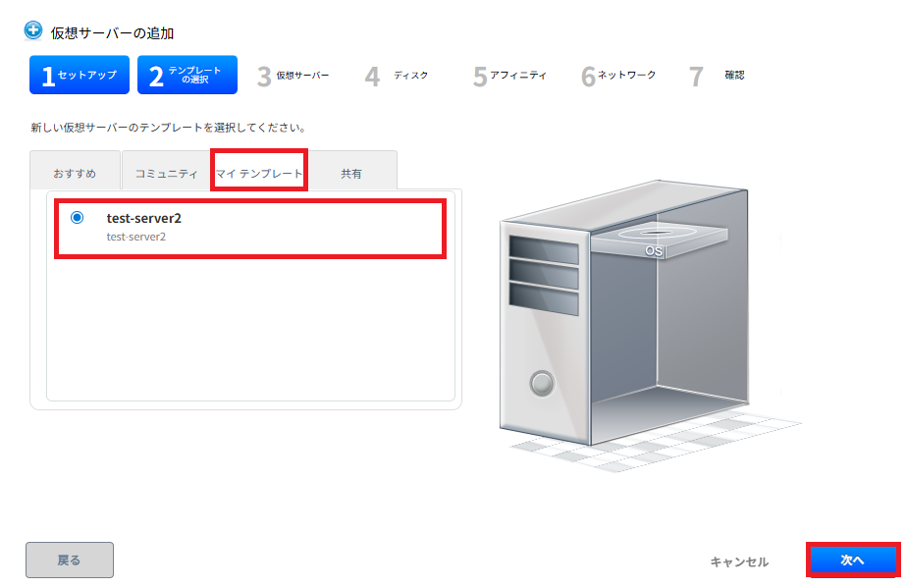Proceed with the 次へ button
This screenshot has height=588, width=907.
[853, 560]
